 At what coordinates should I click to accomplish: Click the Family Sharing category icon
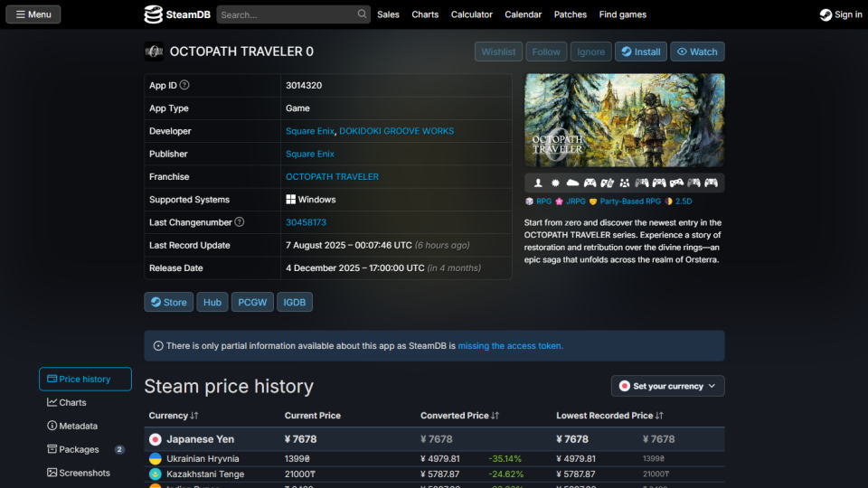tap(625, 183)
